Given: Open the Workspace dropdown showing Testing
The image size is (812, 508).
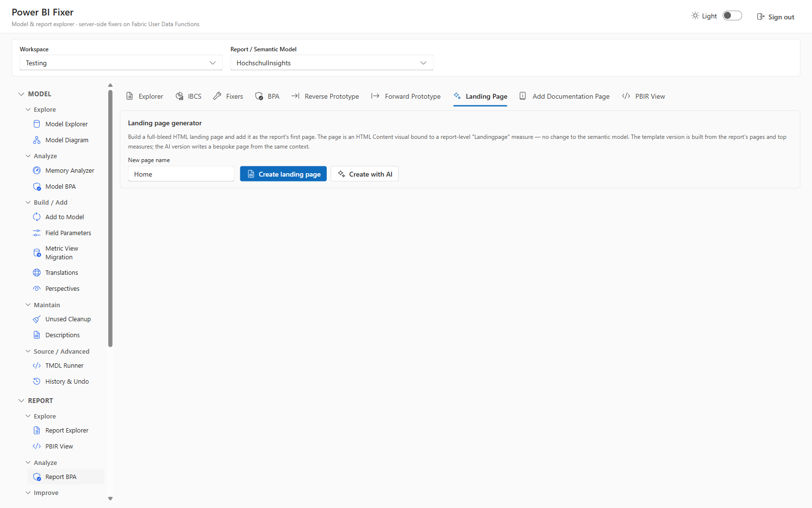Looking at the screenshot, I should coord(121,63).
